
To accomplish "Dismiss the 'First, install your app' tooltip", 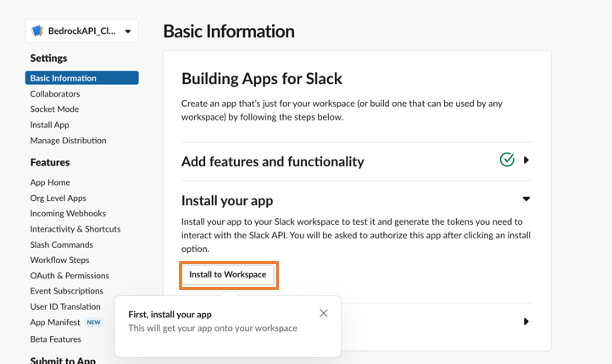I will tap(323, 313).
